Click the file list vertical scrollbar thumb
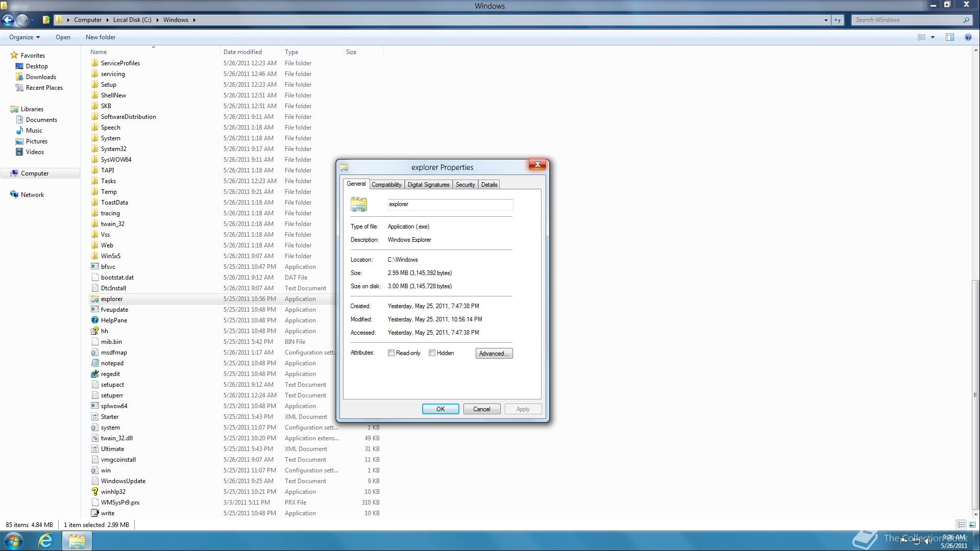The height and width of the screenshot is (551, 980). tap(975, 395)
